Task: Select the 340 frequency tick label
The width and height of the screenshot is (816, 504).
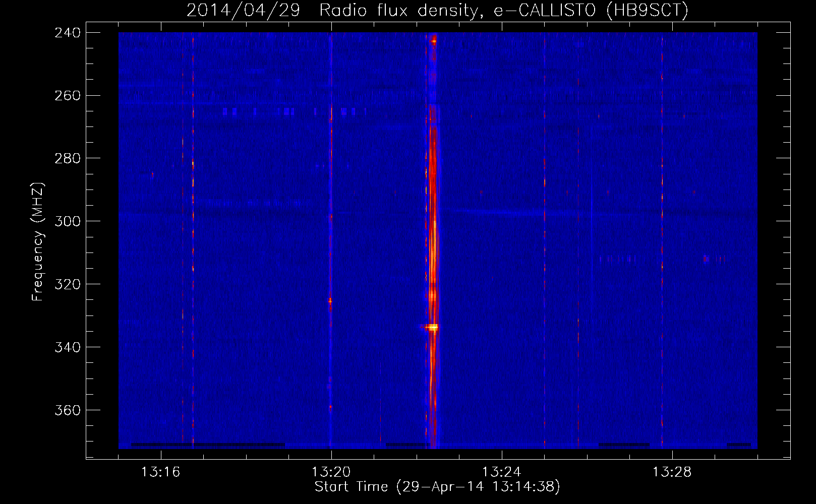Action: (68, 347)
